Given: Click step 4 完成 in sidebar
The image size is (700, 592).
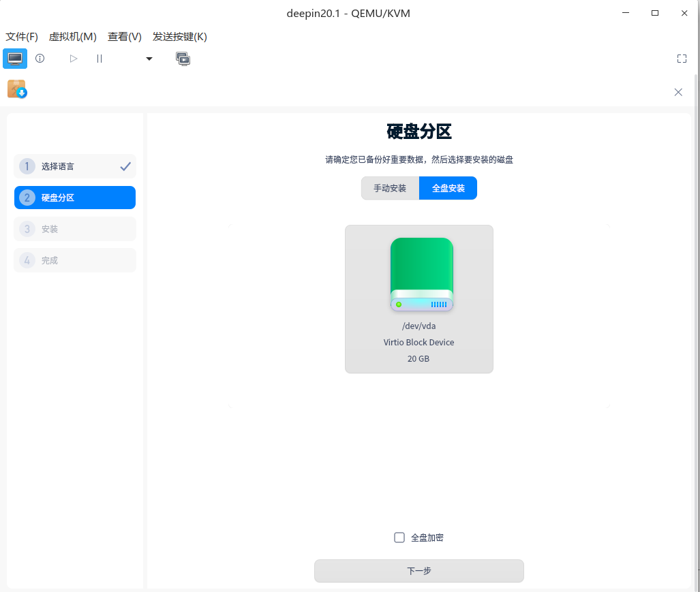Looking at the screenshot, I should click(75, 260).
